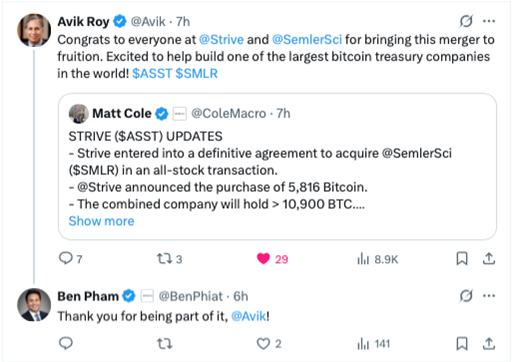Like Ben Pham's reply
The width and height of the screenshot is (512, 362).
click(x=263, y=343)
